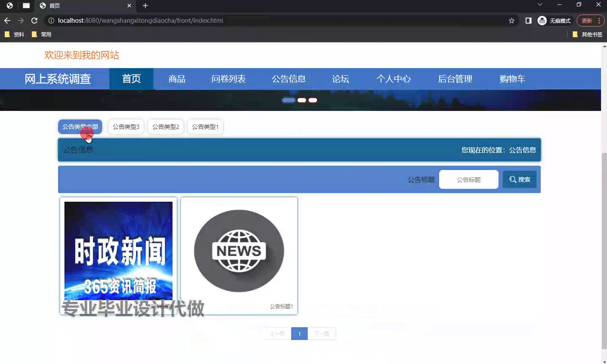The height and width of the screenshot is (364, 607).
Task: Filter by 公告类型全部
Action: pyautogui.click(x=80, y=127)
